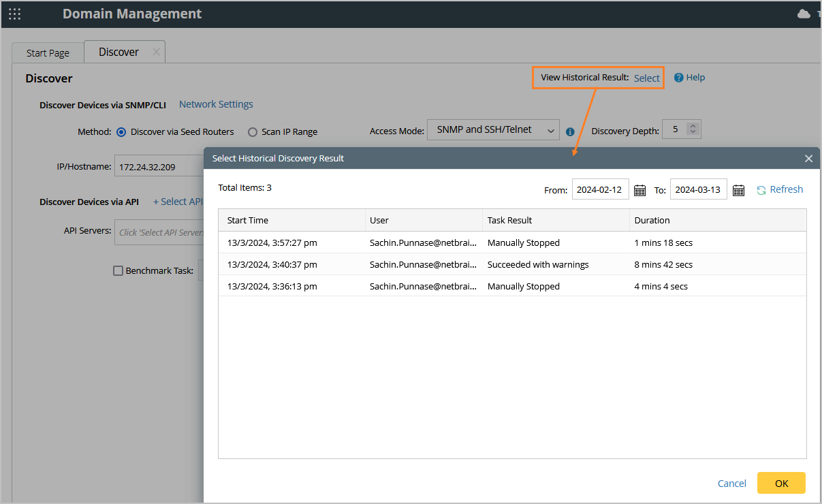The height and width of the screenshot is (504, 822).
Task: Enable the Benchmark Task checkbox
Action: pyautogui.click(x=118, y=271)
